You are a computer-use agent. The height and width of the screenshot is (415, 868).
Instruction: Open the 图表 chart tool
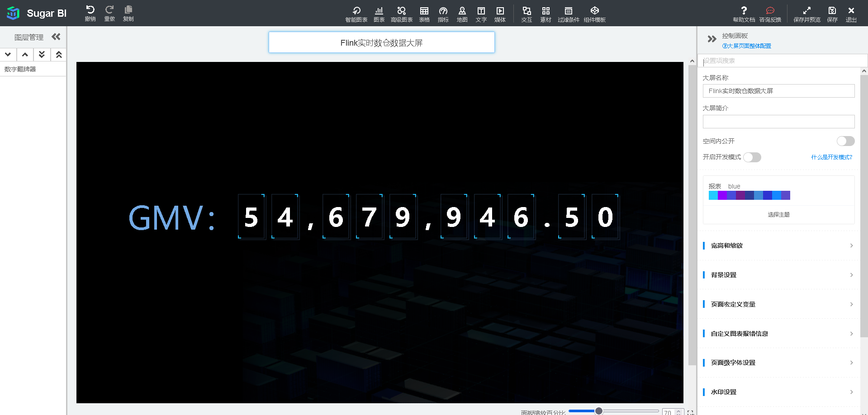tap(379, 14)
